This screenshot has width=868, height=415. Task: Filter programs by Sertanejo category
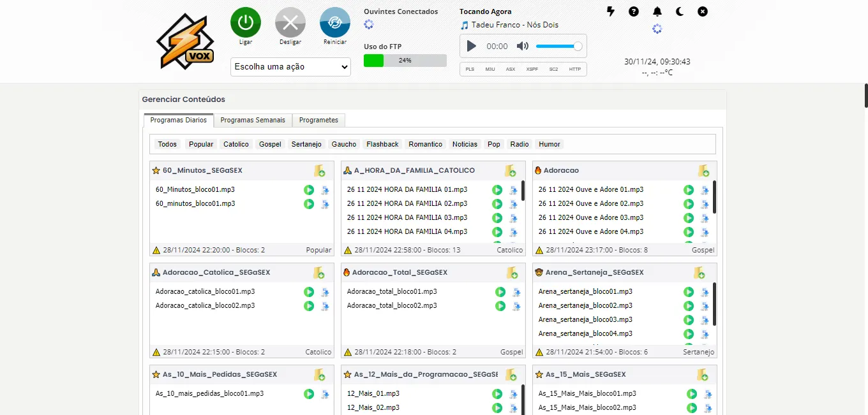coord(306,144)
